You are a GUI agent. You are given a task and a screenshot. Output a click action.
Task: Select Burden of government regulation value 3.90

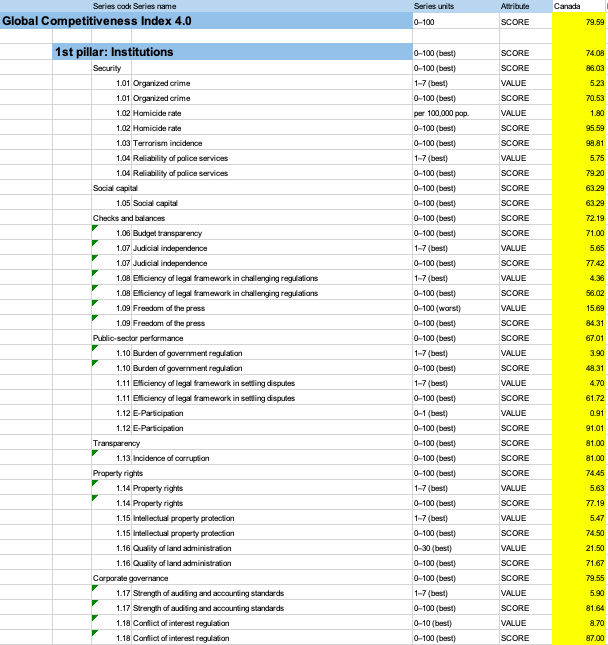pos(579,353)
